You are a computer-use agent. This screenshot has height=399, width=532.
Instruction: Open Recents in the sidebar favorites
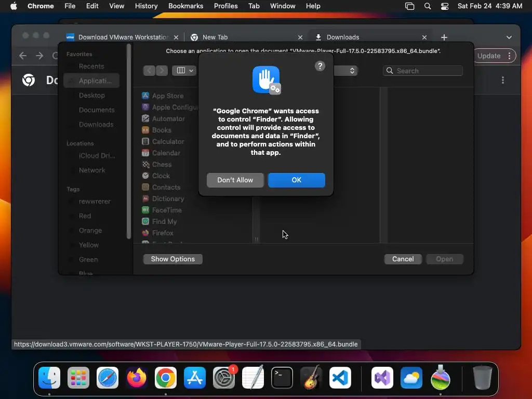click(x=91, y=66)
